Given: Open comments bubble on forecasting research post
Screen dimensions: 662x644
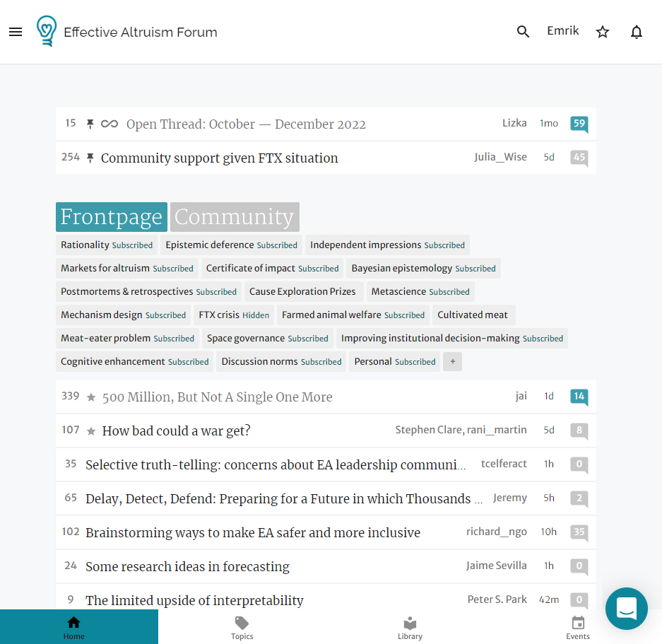Looking at the screenshot, I should tap(579, 566).
